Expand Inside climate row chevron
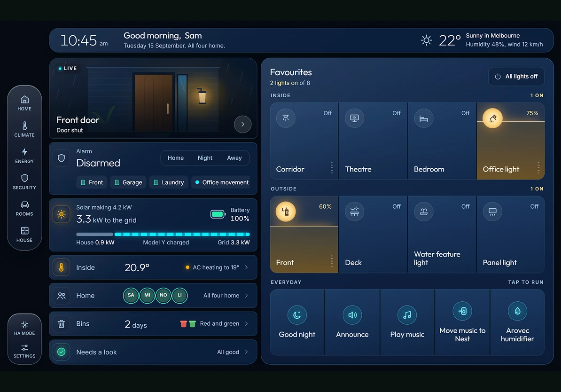Viewport: 561px width, 392px height. pyautogui.click(x=247, y=267)
